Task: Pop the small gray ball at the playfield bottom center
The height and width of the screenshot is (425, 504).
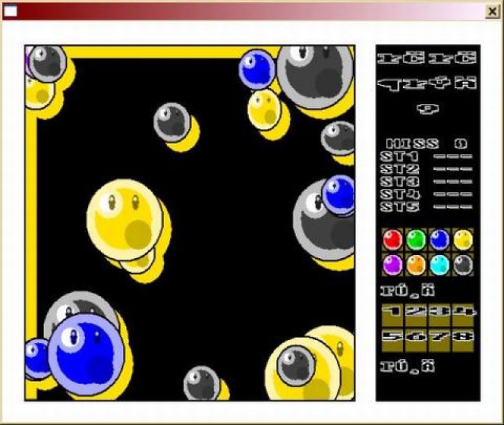Action: (202, 383)
